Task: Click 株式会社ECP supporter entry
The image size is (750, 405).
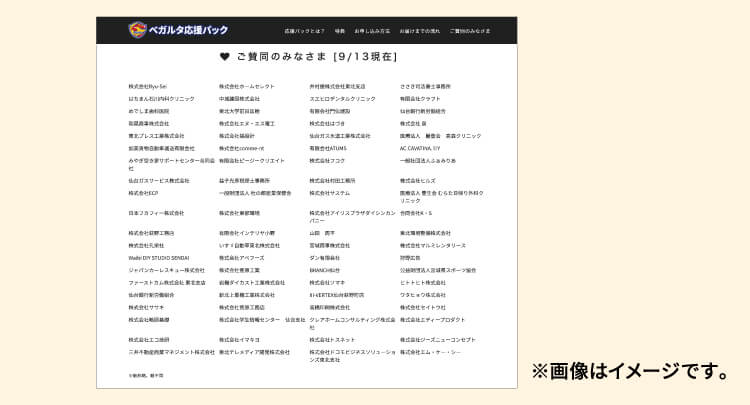Action: point(143,193)
